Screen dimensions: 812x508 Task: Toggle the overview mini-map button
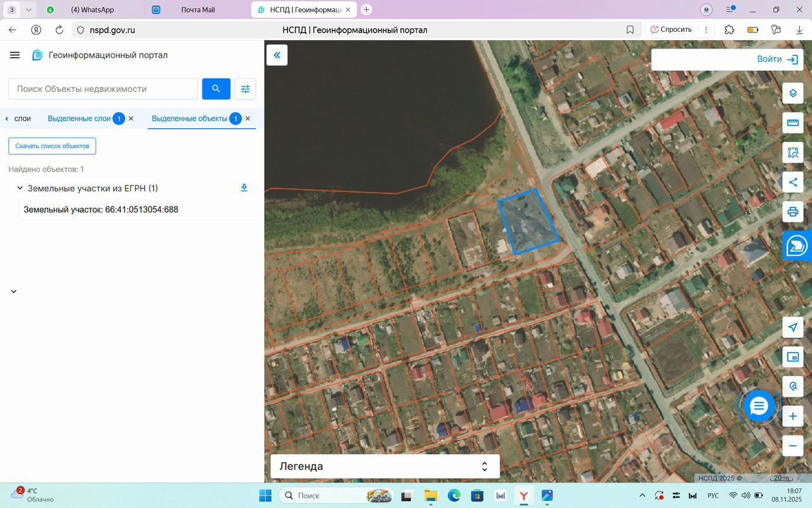coord(793,357)
